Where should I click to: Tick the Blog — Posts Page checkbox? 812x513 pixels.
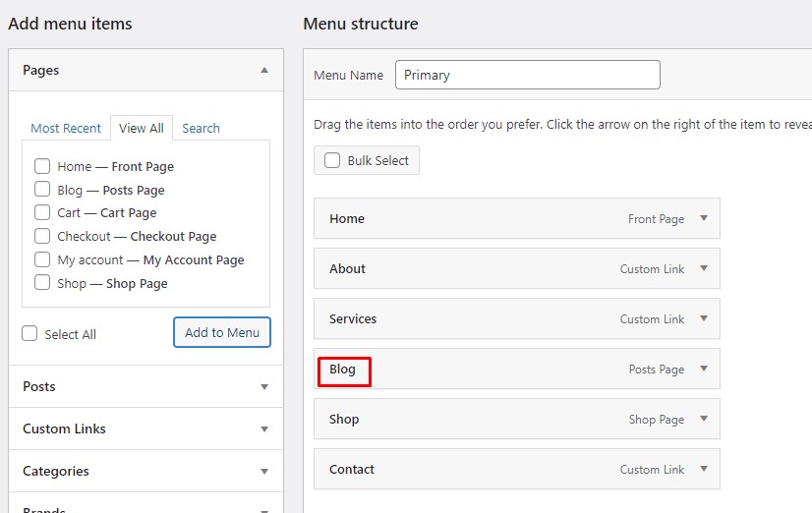[x=42, y=189]
